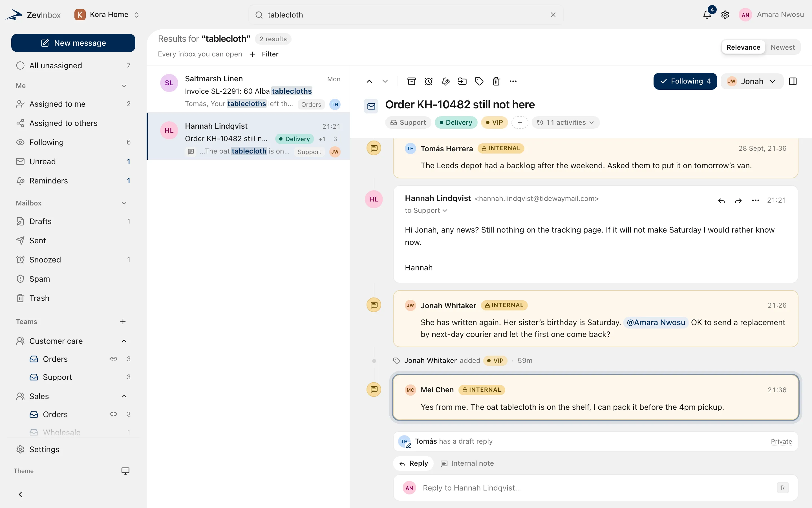Image resolution: width=812 pixels, height=508 pixels.
Task: Archive this conversation
Action: [x=411, y=81]
